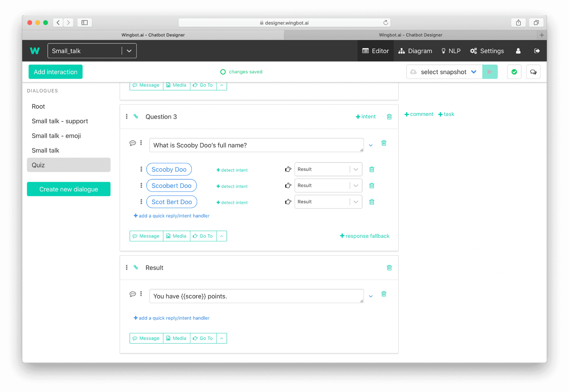Image resolution: width=569 pixels, height=392 pixels.
Task: Click inside the Scooby Doo question text field
Action: point(256,145)
